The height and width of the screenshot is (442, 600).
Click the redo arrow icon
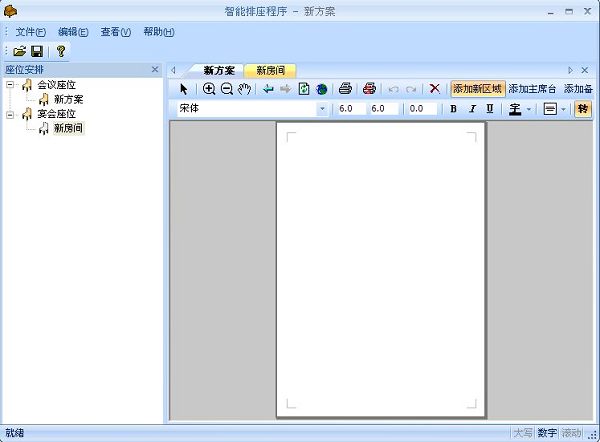point(411,90)
